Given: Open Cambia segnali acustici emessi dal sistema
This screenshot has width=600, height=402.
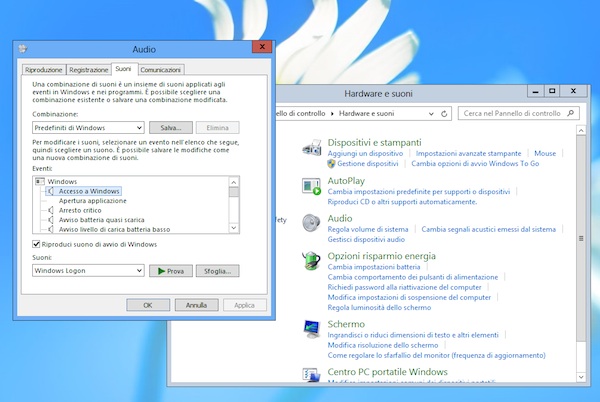Looking at the screenshot, I should pos(488,229).
